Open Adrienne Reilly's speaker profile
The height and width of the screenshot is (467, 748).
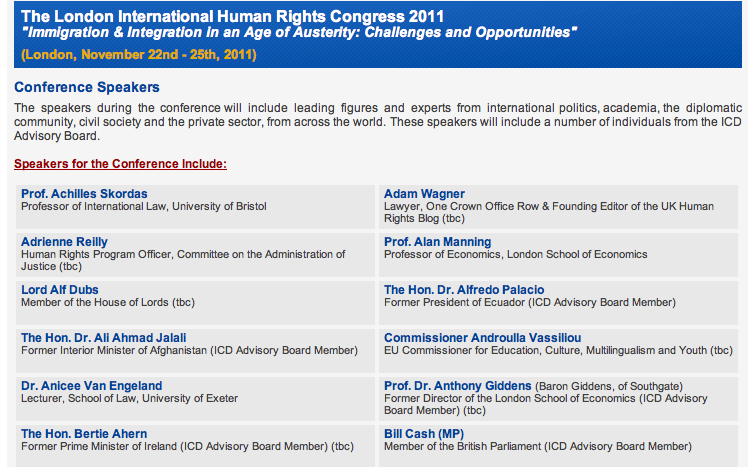[x=64, y=242]
